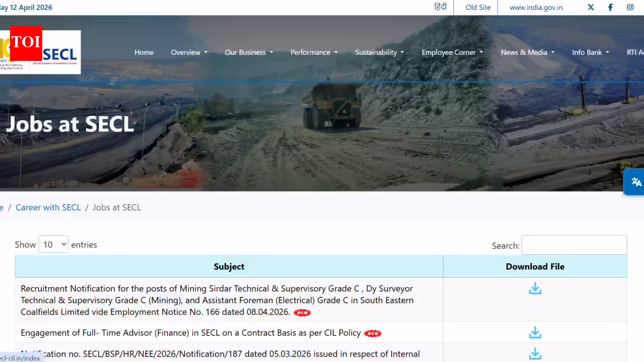Click the table Search input field
This screenshot has width=644, height=362.
[x=574, y=245]
